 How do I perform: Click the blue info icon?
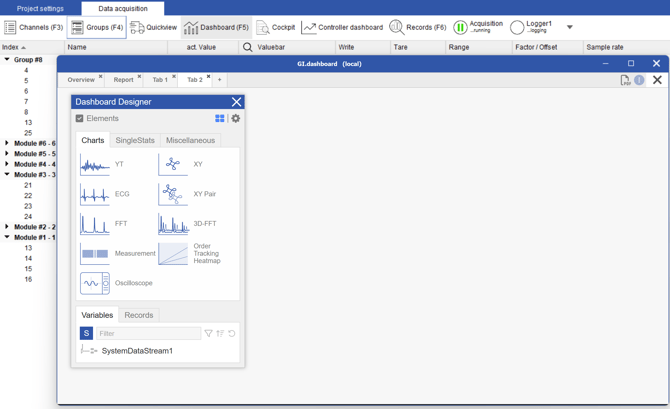pos(639,80)
